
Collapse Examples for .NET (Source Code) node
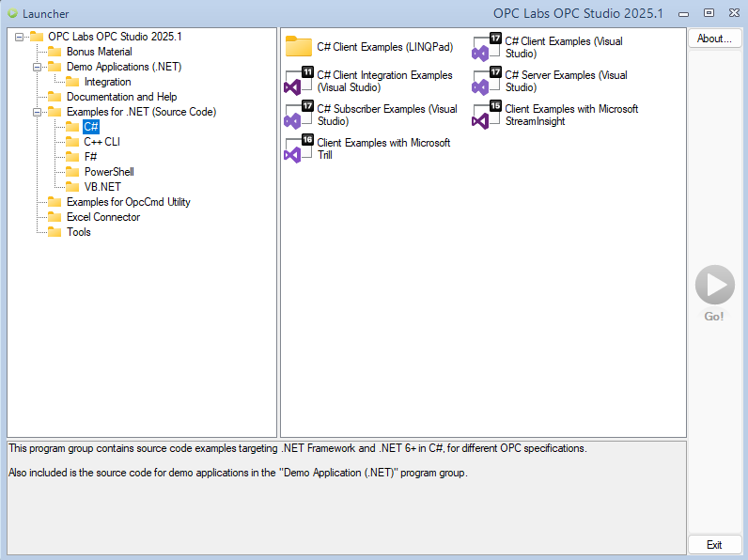tap(38, 112)
